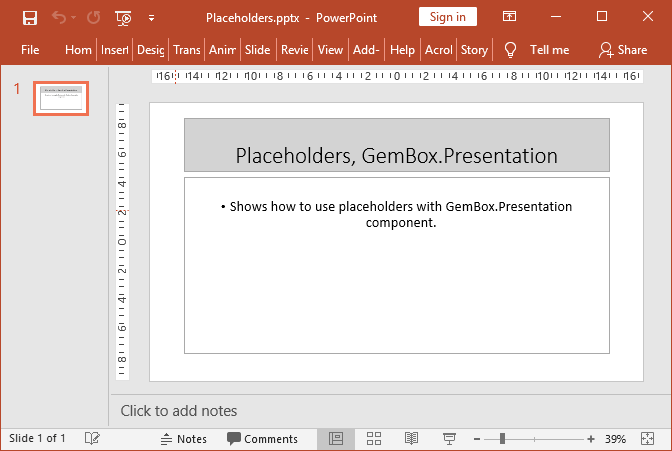Toggle the Notes pane button
Screen dimensions: 672x451
[183, 439]
